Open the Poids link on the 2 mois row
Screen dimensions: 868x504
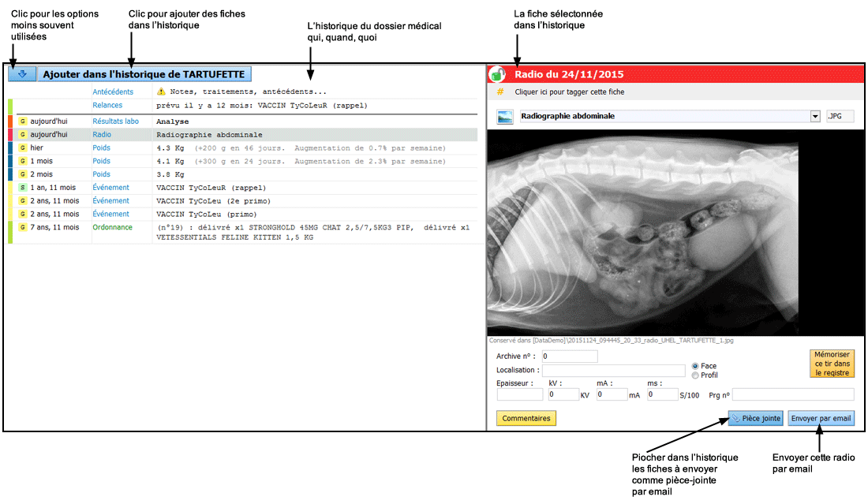[x=101, y=174]
